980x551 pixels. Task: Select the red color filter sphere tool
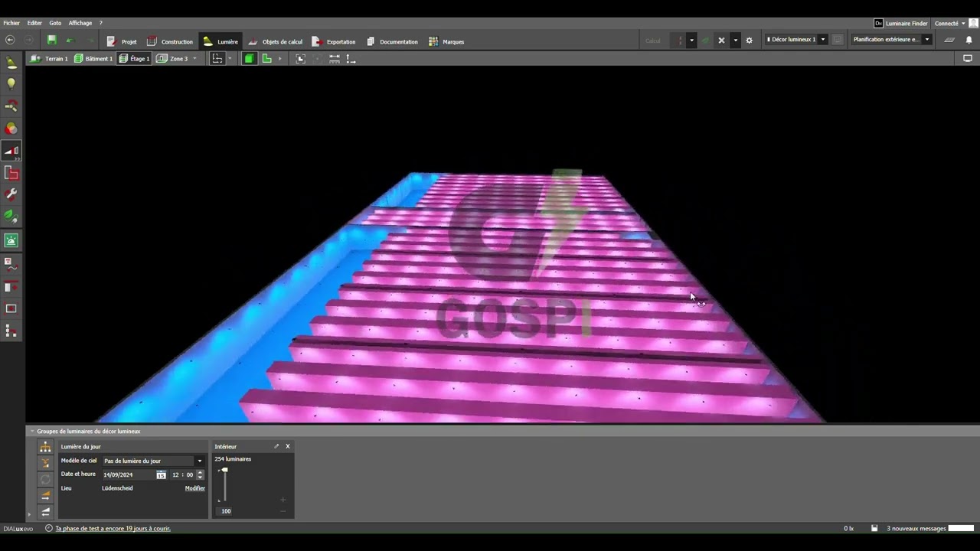click(x=11, y=129)
